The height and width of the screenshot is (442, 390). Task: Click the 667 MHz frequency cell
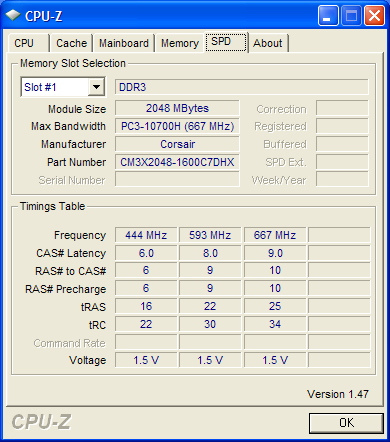point(275,235)
